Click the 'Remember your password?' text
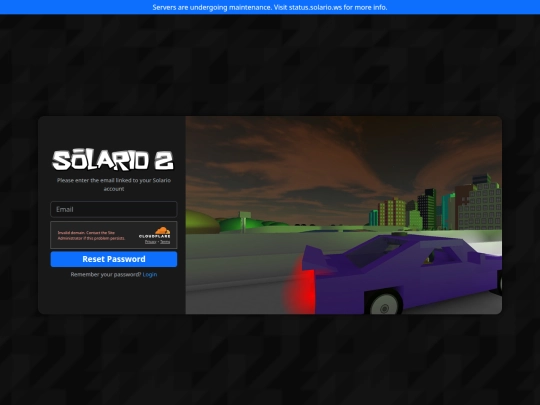540x405 pixels. (106, 274)
